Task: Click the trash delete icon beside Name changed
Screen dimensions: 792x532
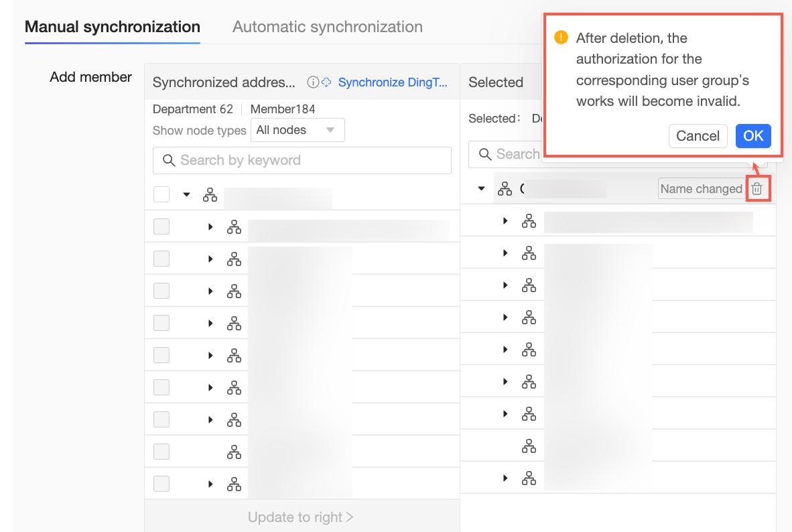Action: pyautogui.click(x=757, y=189)
